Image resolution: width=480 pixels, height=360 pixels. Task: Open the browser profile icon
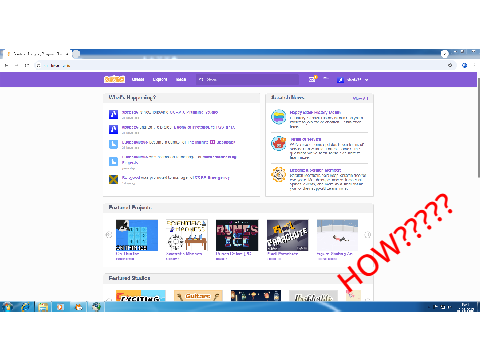pyautogui.click(x=464, y=65)
